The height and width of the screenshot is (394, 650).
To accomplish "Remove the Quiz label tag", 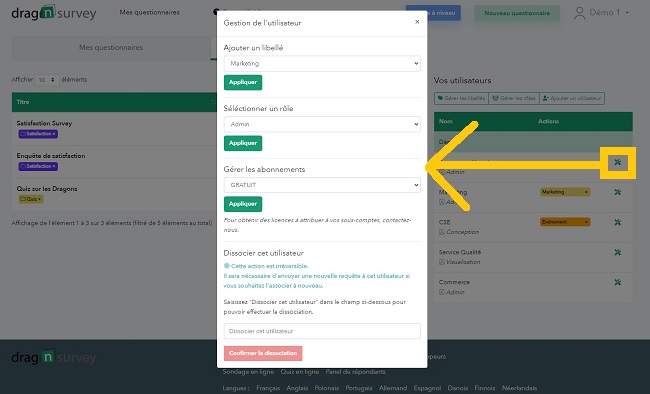I will 39,199.
